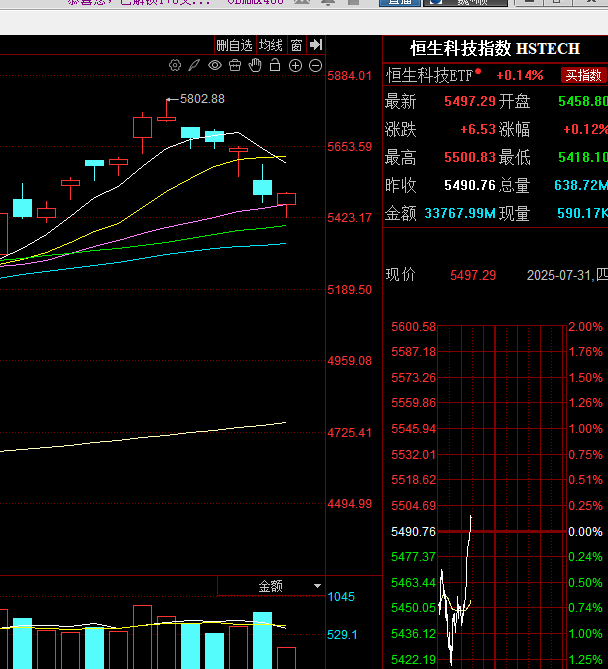Zoom in with the plus circle icon
This screenshot has height=669, width=608.
(x=295, y=65)
